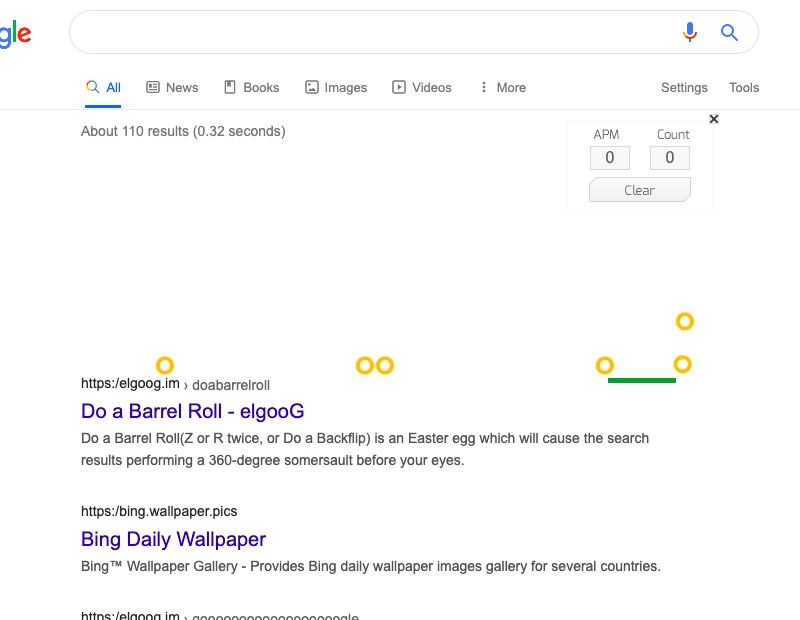Open the Bing Daily Wallpaper link
The width and height of the screenshot is (800, 620).
point(173,539)
